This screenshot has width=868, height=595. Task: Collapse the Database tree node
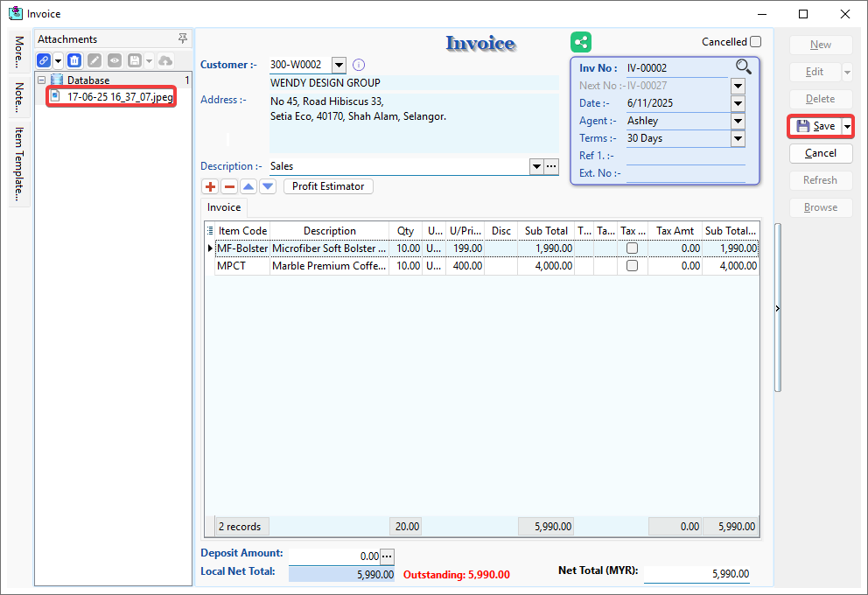[x=41, y=80]
